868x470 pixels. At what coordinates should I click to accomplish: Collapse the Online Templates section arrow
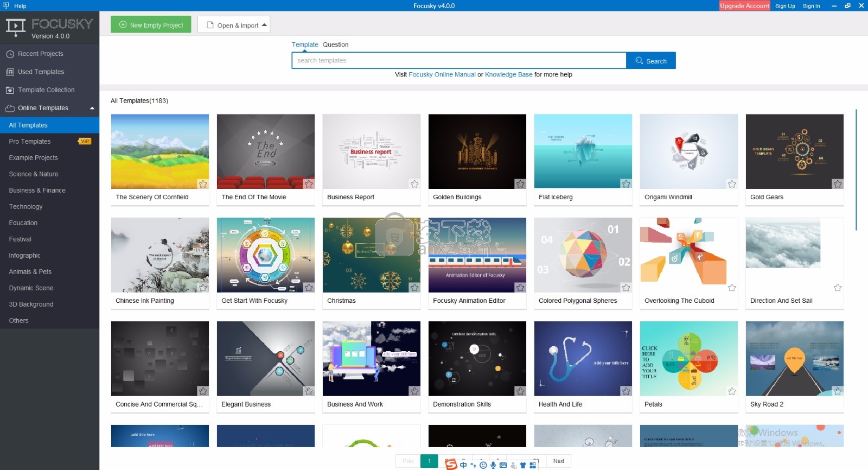(92, 108)
